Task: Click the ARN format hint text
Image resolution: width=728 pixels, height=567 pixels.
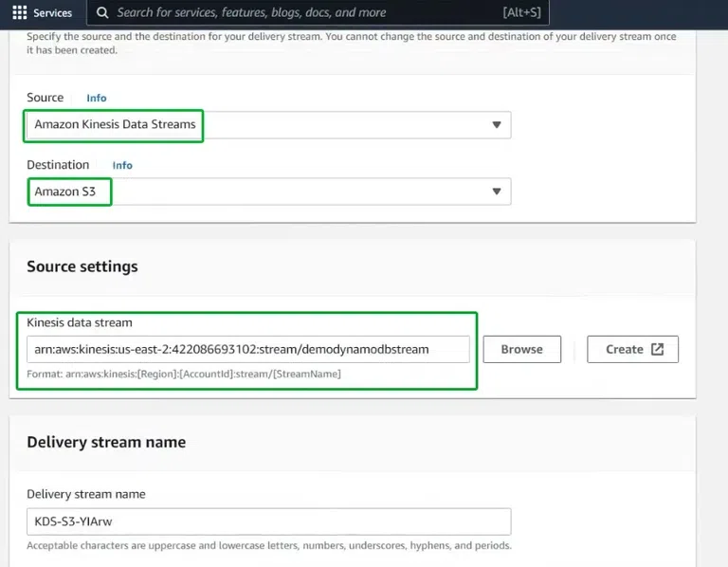Action: click(184, 374)
